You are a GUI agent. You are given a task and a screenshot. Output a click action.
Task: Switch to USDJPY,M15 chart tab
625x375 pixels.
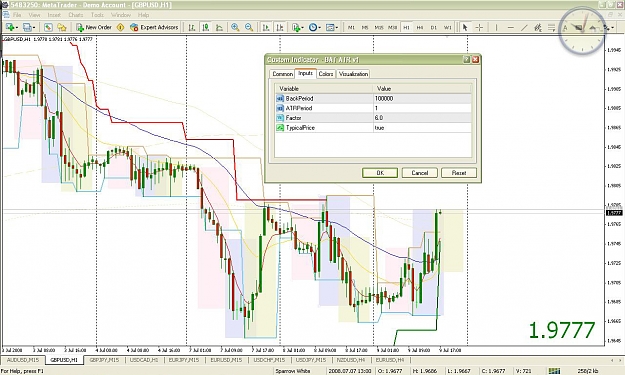(x=311, y=360)
